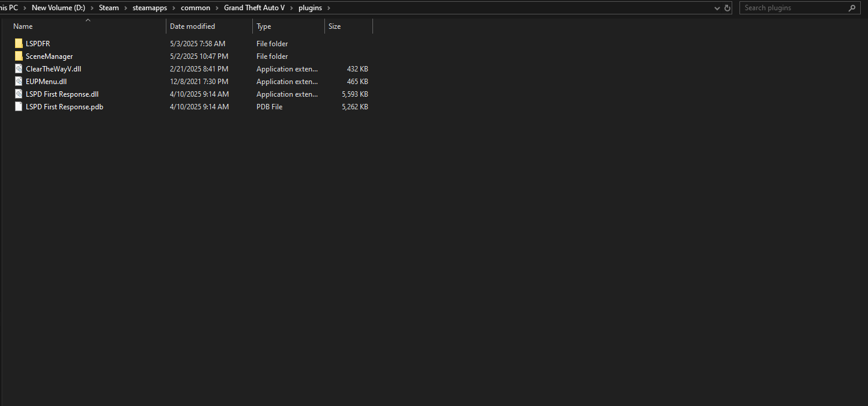Expand chevron after common breadcrumb
868x406 pixels.
(x=216, y=8)
